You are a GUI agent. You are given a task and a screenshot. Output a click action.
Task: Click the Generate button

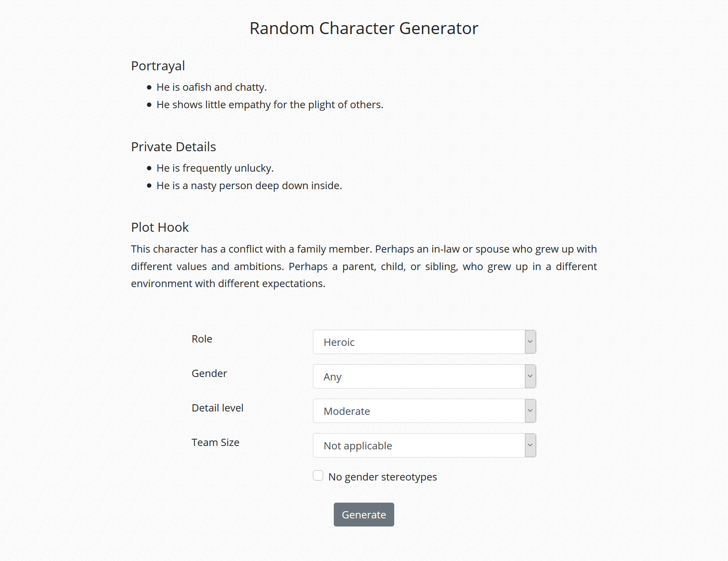coord(364,515)
